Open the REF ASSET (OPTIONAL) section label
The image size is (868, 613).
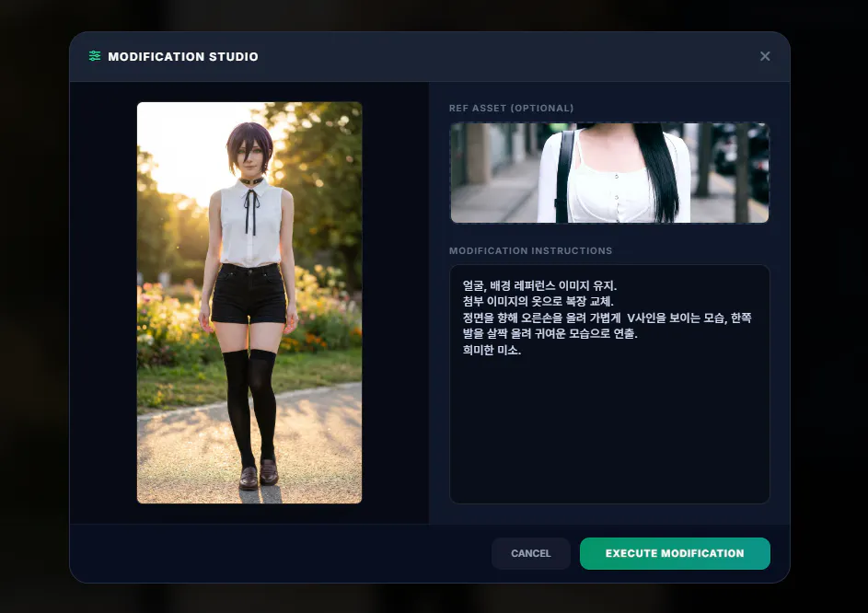click(509, 108)
